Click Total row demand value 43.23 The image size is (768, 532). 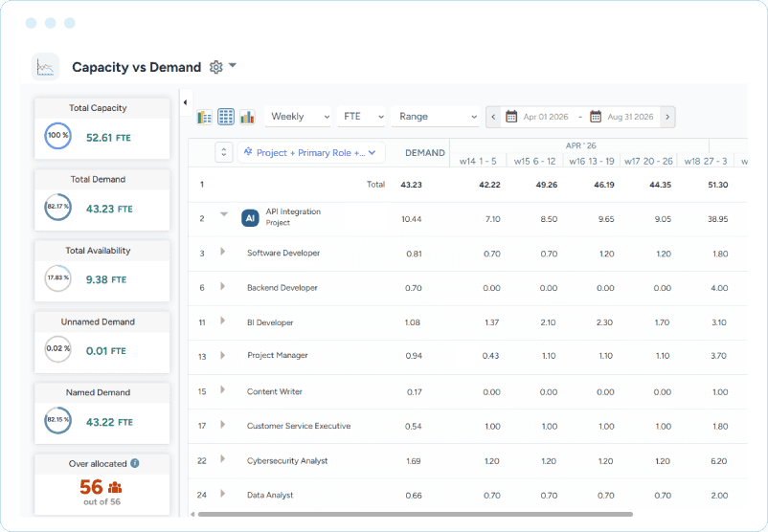click(411, 185)
